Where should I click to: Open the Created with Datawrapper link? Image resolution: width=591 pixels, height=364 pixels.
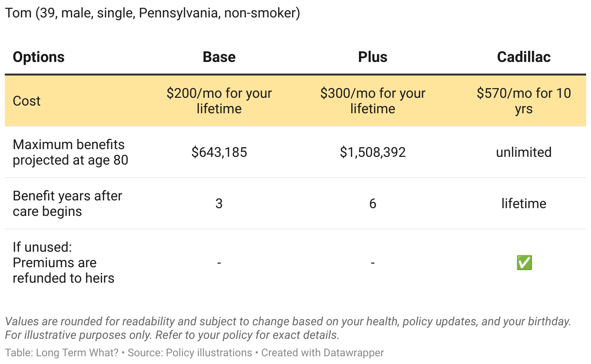pyautogui.click(x=322, y=353)
